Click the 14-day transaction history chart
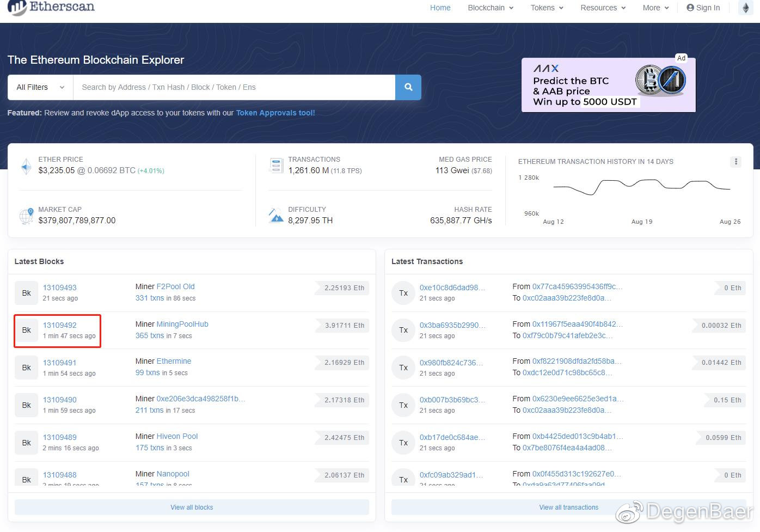Image resolution: width=760 pixels, height=532 pixels. click(629, 199)
